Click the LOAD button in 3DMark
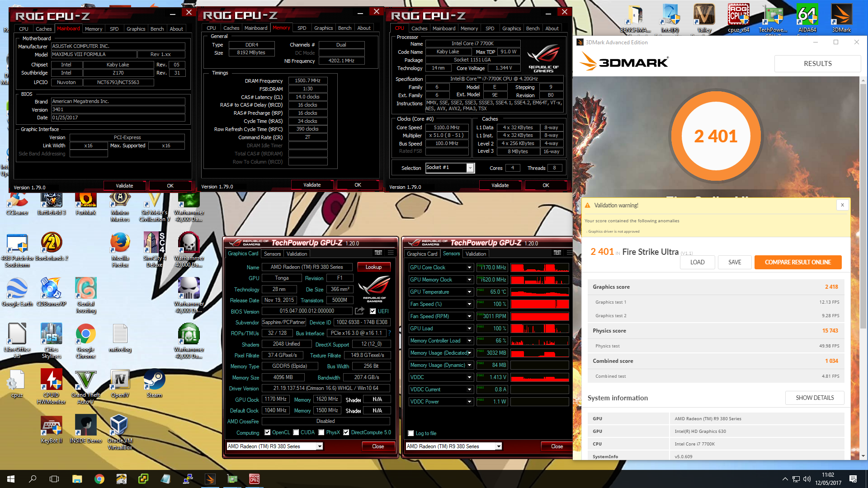Viewport: 868px width, 488px height. tap(697, 262)
